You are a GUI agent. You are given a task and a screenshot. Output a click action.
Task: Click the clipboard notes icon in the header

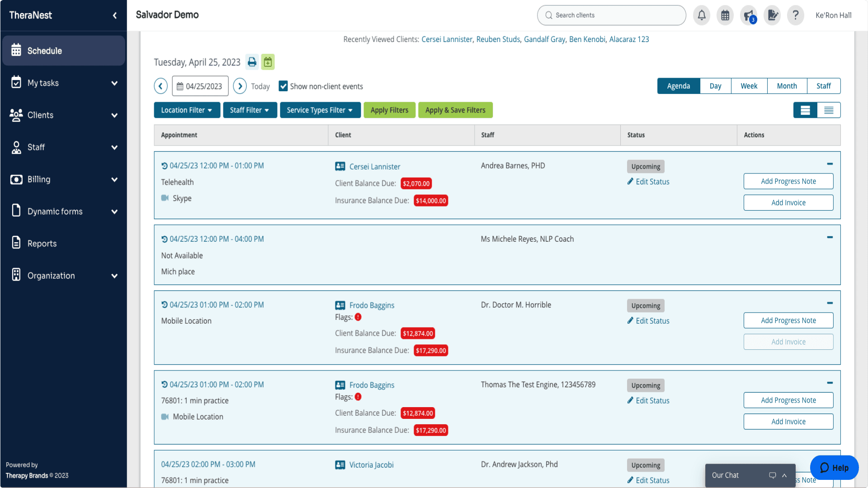click(x=772, y=15)
